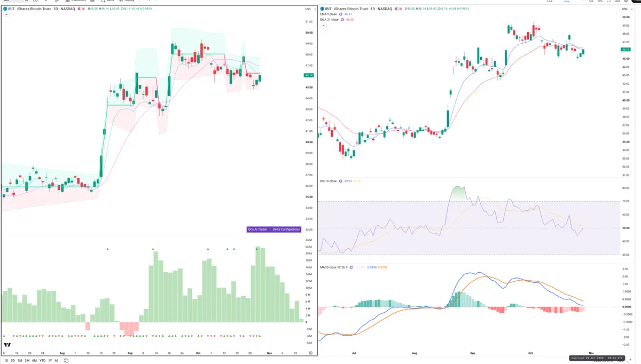Click the TradingView logo on left chart
This screenshot has width=641, height=364.
7,345
